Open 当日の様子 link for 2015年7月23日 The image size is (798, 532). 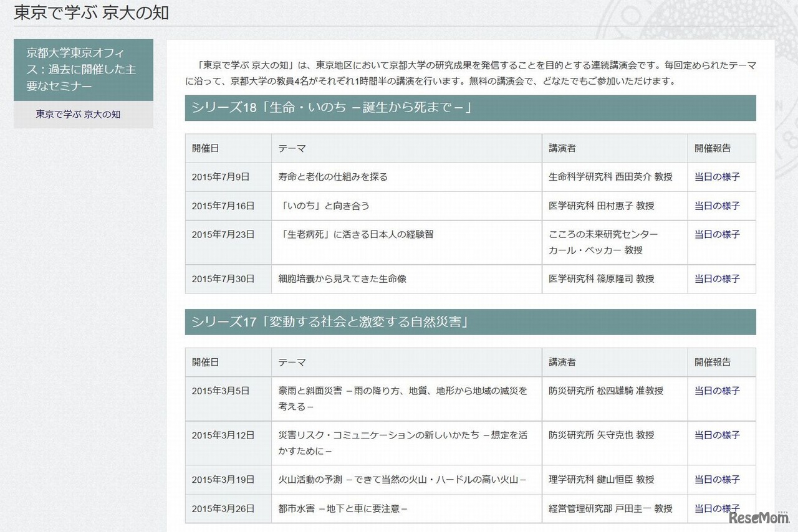point(717,234)
